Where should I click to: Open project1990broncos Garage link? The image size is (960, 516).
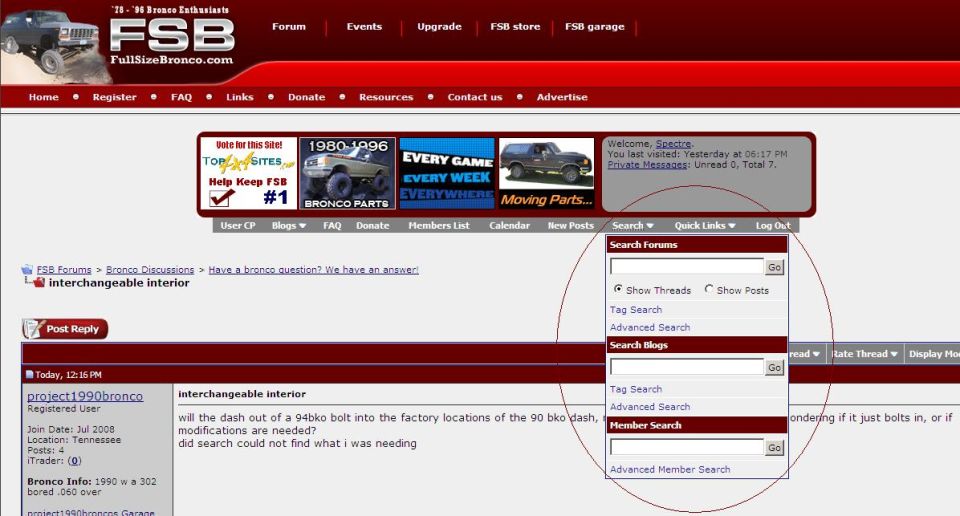pos(91,512)
